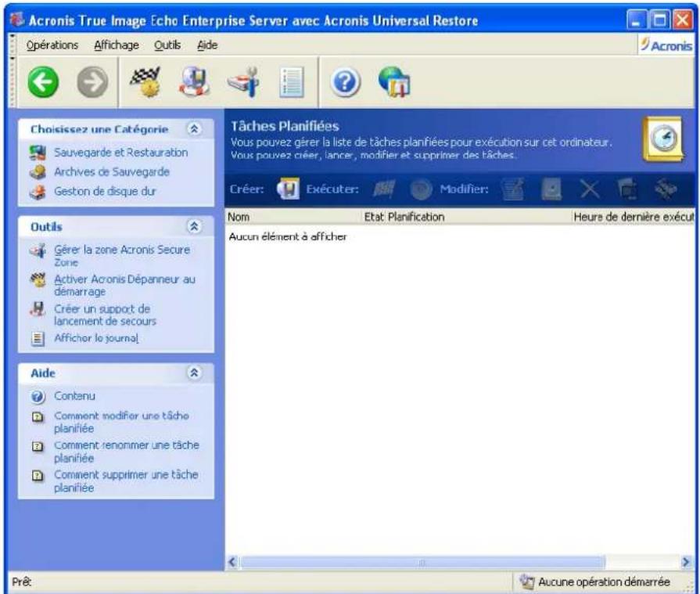The image size is (700, 594).
Task: Open Comment renommer une tâche planifiée
Action: (127, 452)
